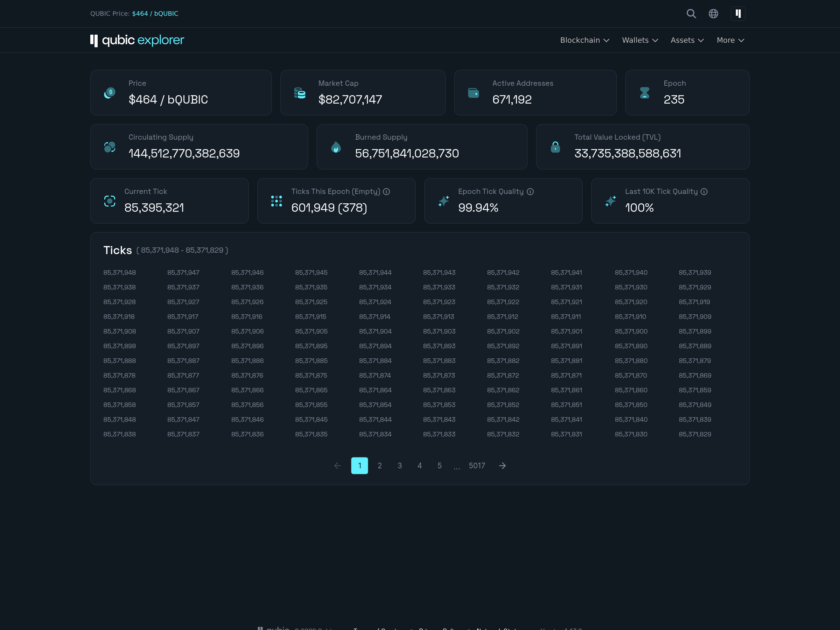Go to ticks page 4
Viewport: 840px width, 630px height.
click(x=420, y=465)
